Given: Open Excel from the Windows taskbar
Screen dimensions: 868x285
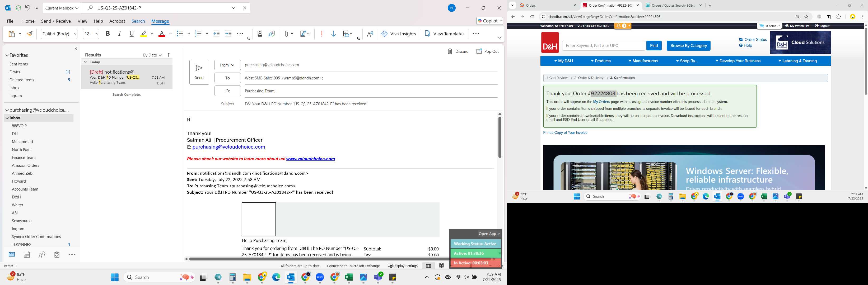Looking at the screenshot, I should (349, 277).
